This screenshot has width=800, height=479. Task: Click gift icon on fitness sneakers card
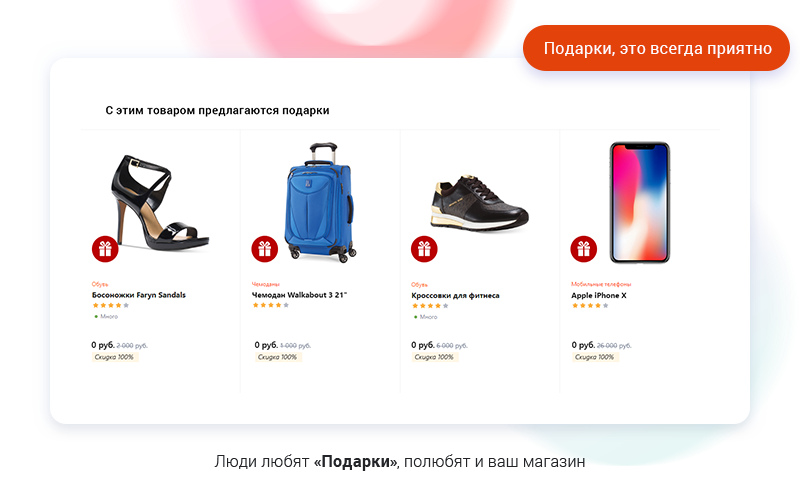coord(424,249)
